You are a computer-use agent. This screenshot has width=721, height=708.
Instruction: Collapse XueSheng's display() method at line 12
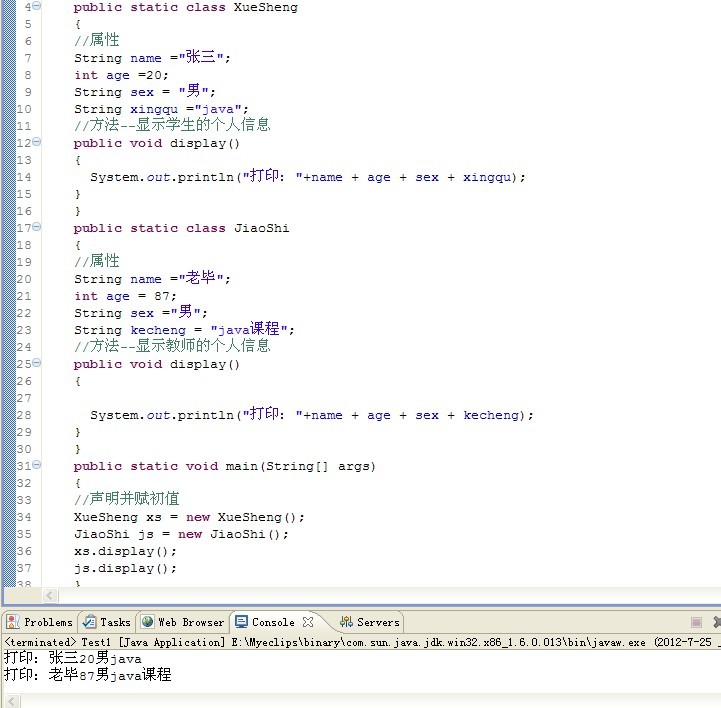click(x=37, y=143)
